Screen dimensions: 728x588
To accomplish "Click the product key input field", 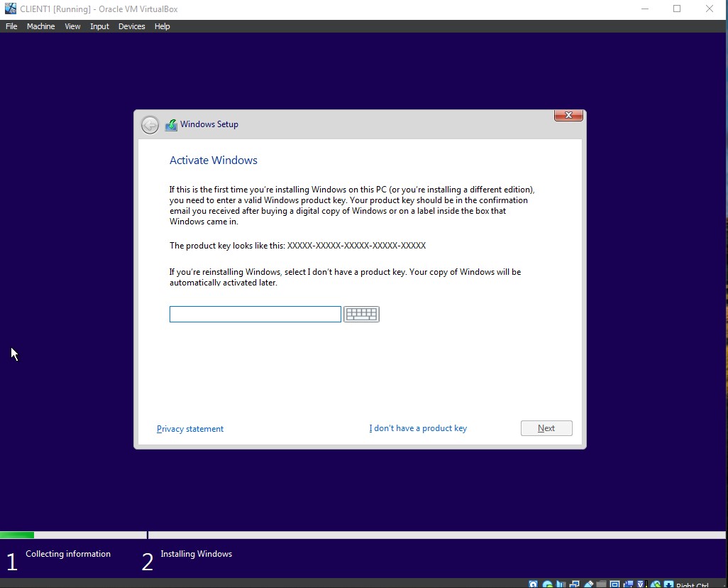I will point(255,314).
